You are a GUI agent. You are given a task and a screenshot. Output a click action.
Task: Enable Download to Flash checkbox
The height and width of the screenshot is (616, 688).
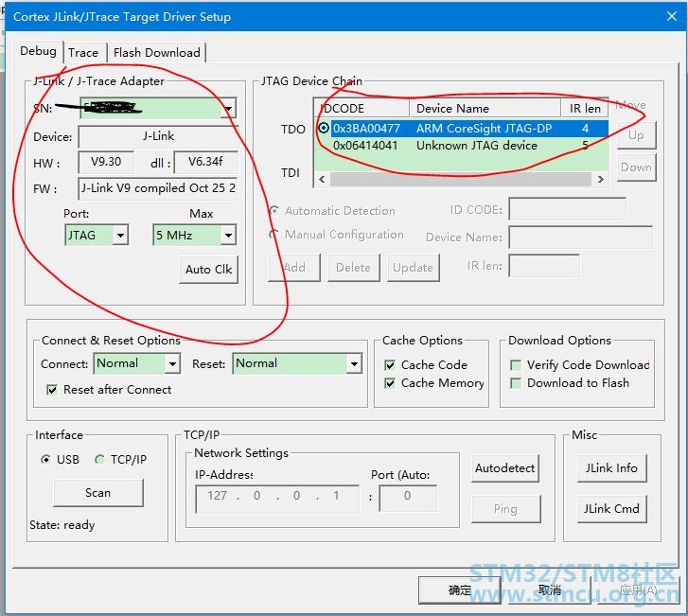[x=516, y=383]
